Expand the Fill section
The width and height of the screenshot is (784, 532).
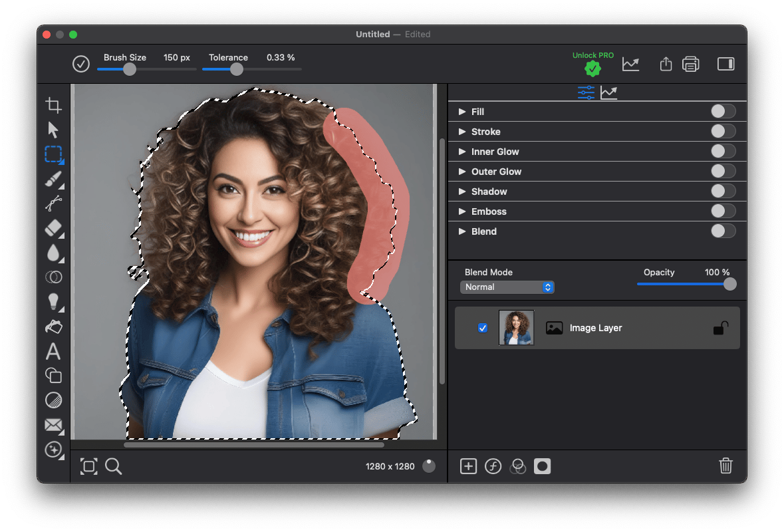pos(462,112)
